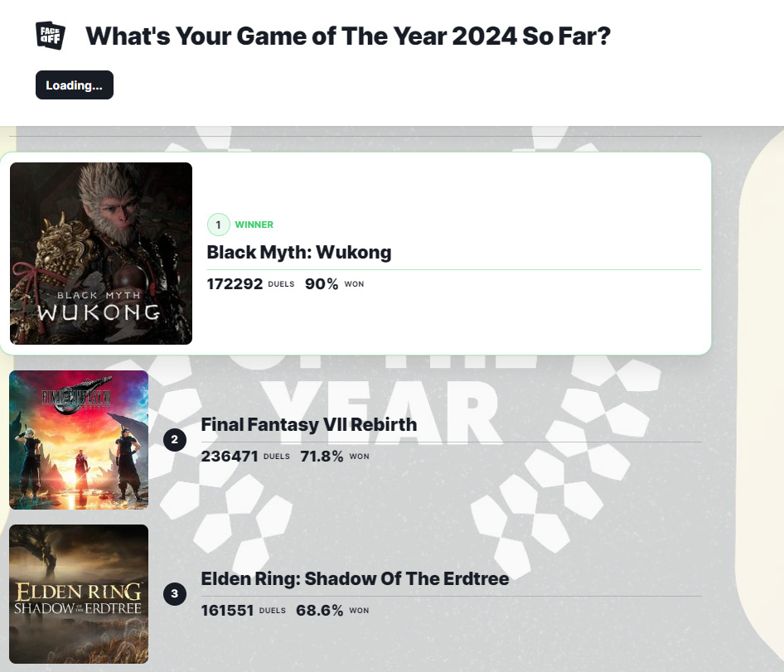Click the 172292 duels count
The image size is (784, 672).
(235, 284)
